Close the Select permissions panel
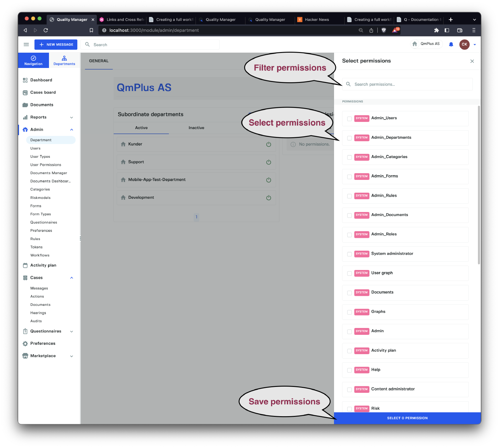 472,61
